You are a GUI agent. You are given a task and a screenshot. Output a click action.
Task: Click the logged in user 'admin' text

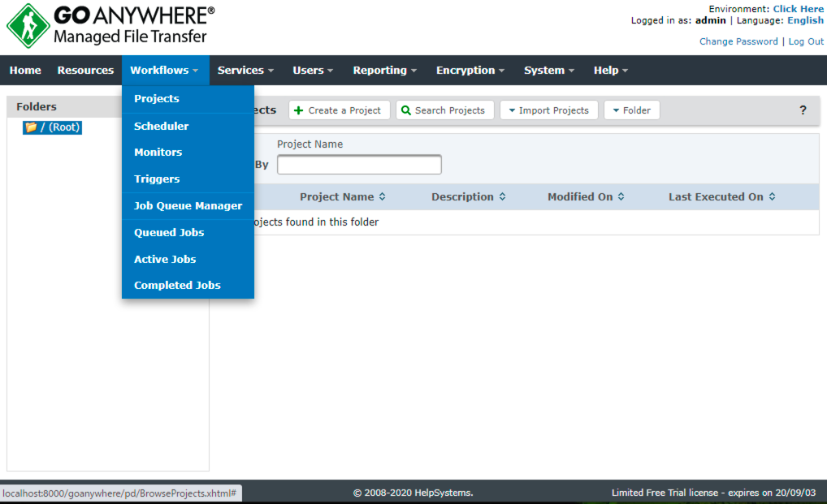711,20
